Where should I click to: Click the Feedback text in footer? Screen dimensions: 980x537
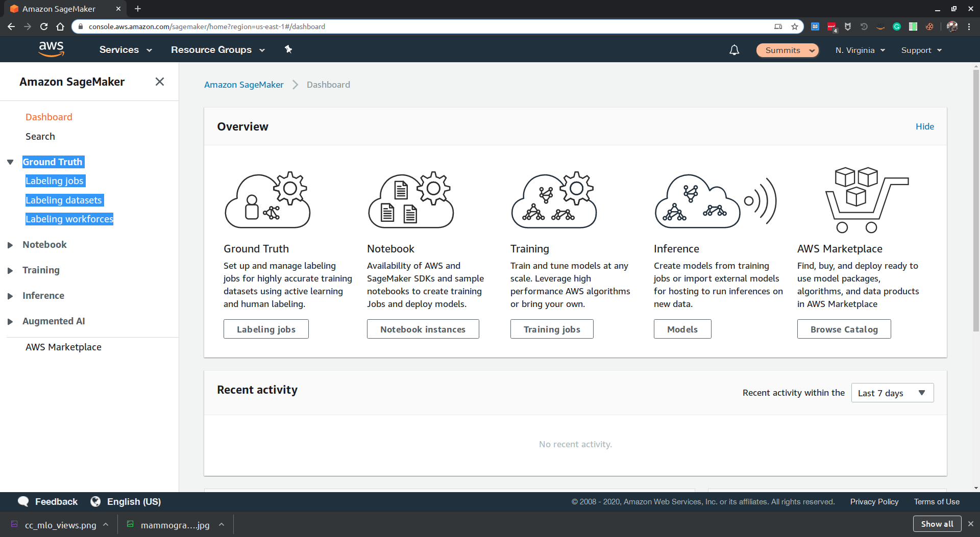[56, 501]
